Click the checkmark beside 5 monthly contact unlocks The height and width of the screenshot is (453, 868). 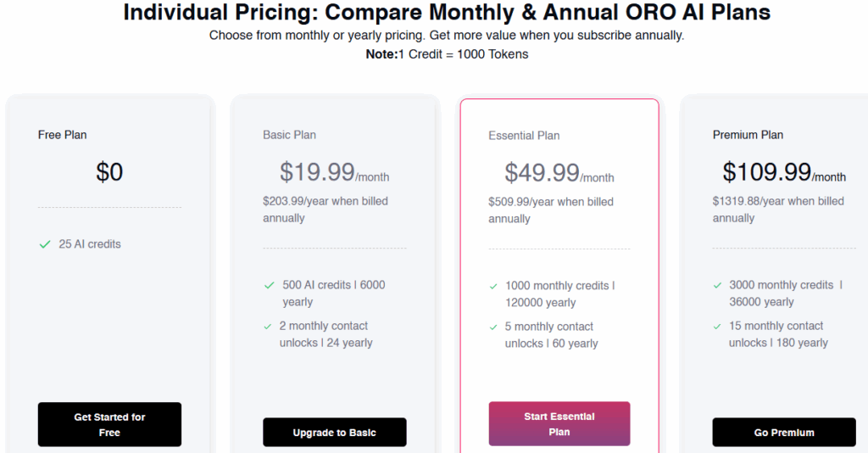click(494, 327)
